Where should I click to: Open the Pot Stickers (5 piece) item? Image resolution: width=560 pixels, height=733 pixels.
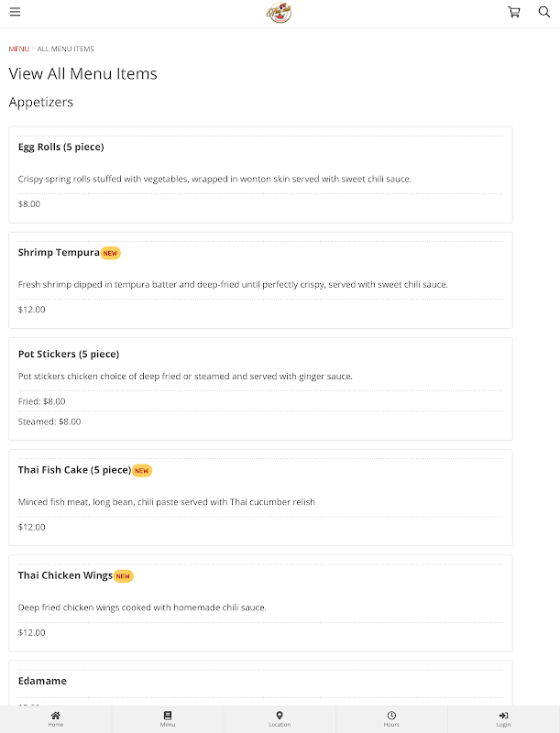(69, 354)
